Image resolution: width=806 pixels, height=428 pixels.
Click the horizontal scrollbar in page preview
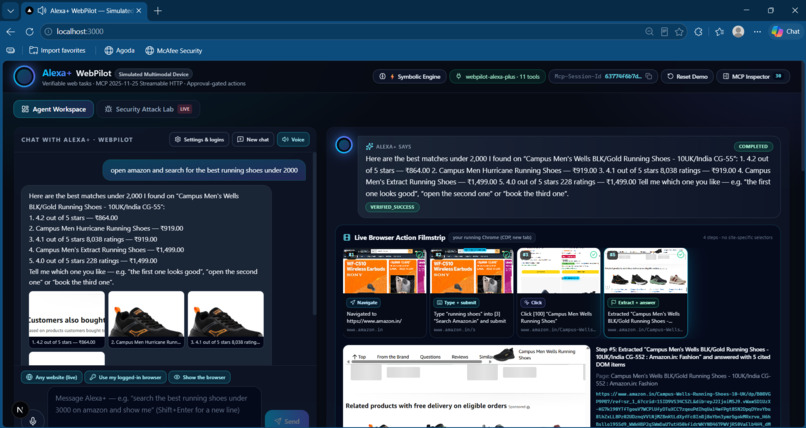click(x=416, y=362)
